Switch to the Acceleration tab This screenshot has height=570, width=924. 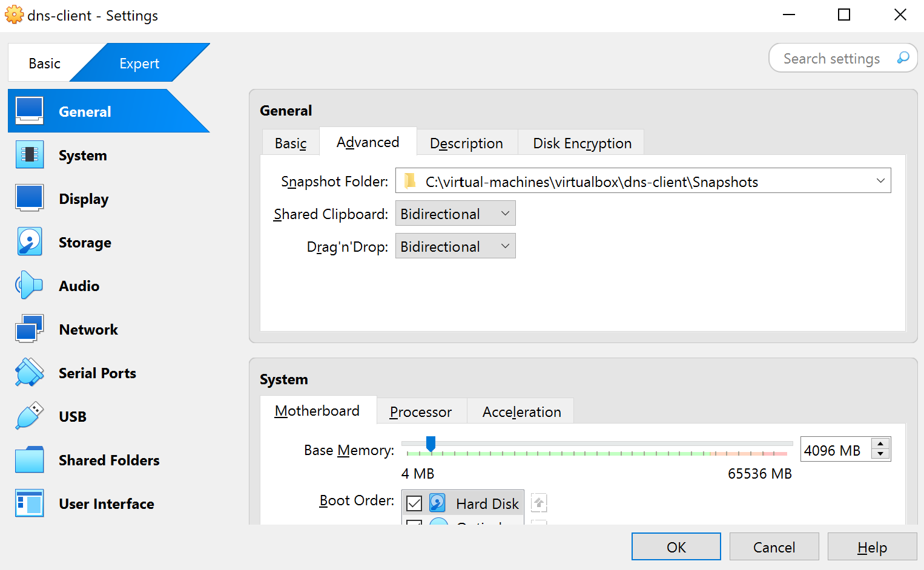[521, 411]
